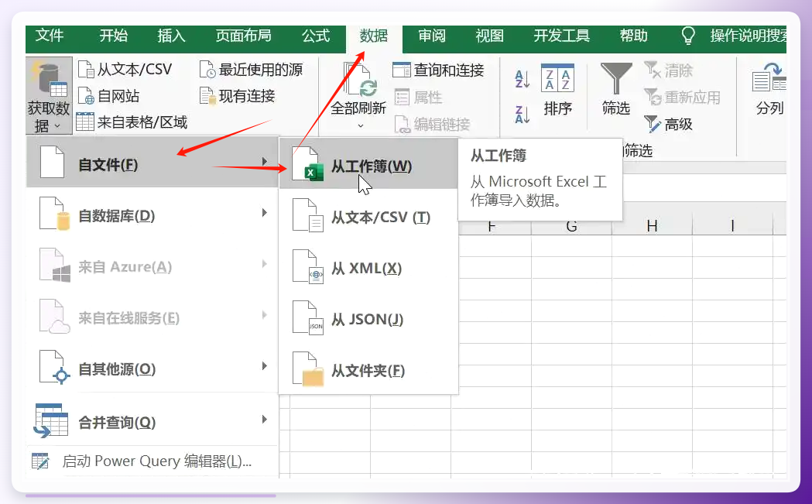The image size is (812, 504).
Task: Open the 帮助 tab
Action: point(634,35)
